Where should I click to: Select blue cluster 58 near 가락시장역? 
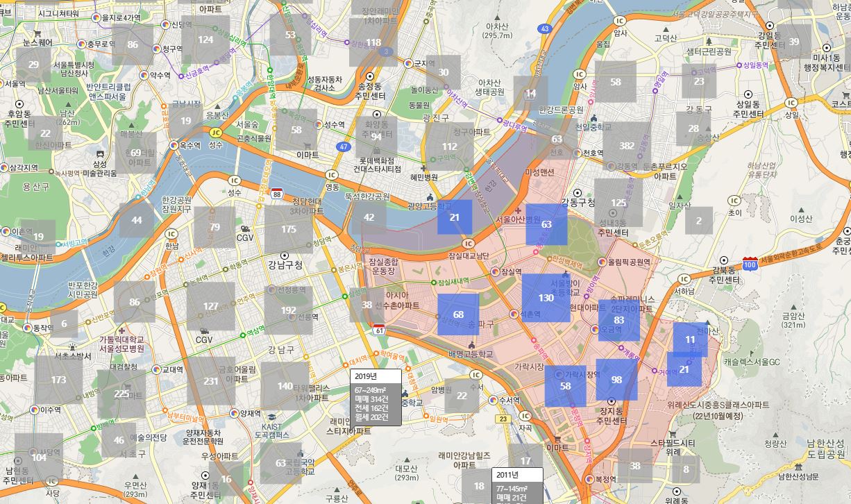click(566, 386)
